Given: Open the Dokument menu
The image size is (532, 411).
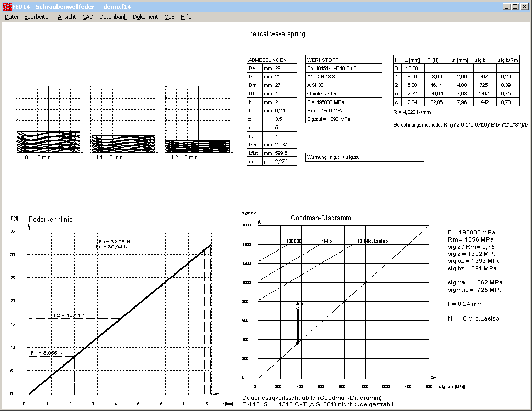Looking at the screenshot, I should 145,17.
